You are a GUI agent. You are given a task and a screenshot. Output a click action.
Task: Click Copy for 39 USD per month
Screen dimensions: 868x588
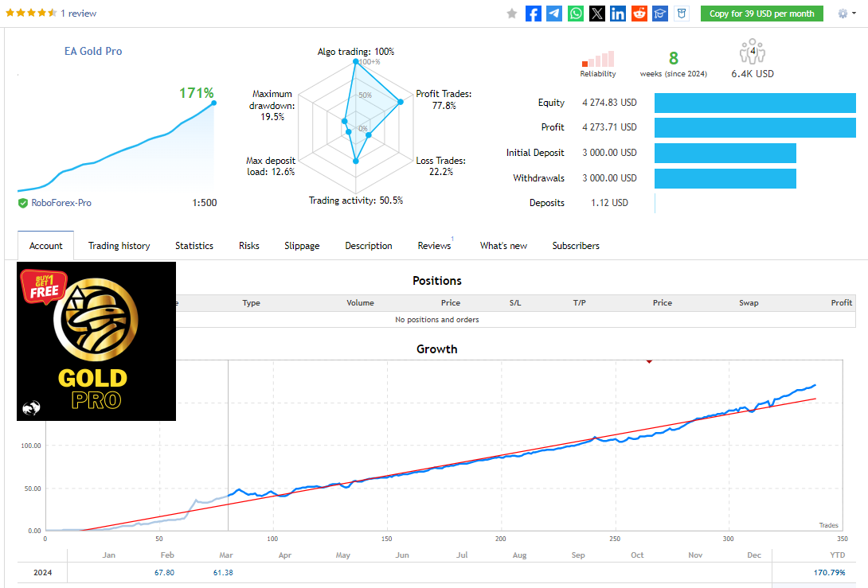pyautogui.click(x=761, y=14)
